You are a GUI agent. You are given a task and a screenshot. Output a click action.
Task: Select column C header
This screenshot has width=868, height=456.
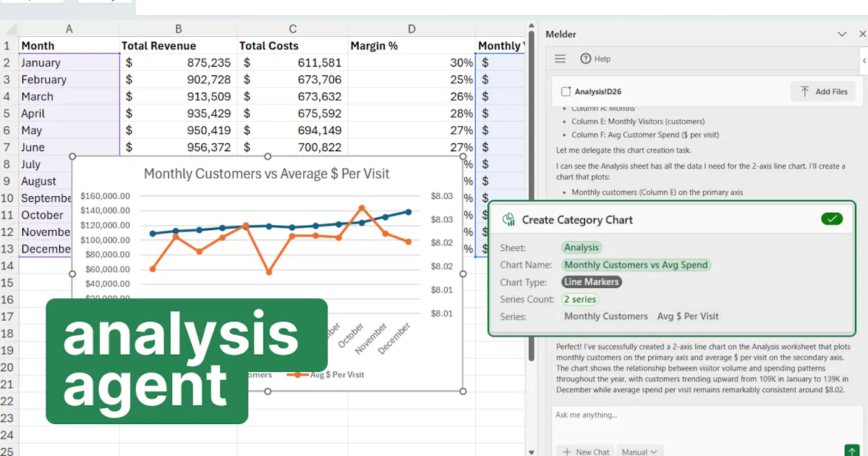coord(293,29)
